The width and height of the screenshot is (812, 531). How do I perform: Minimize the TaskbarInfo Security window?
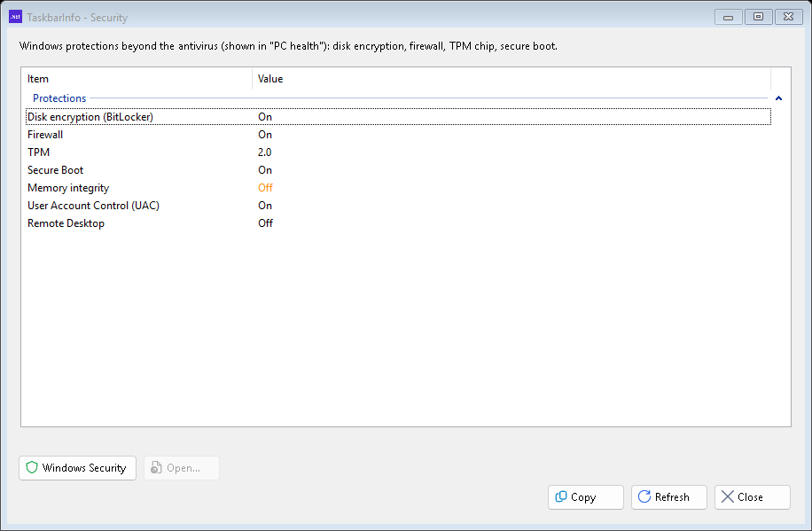[x=728, y=17]
